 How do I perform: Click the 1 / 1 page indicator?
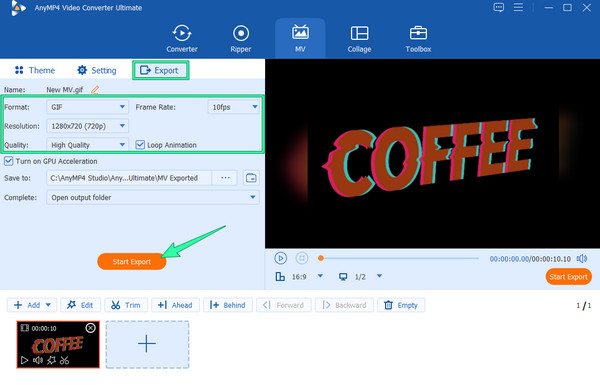pos(584,305)
